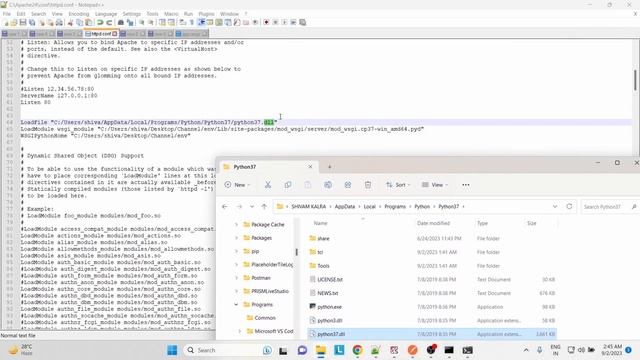Viewport: 640px width, 360px height.
Task: Select the LICENSE.txt file row
Action: pos(433,280)
